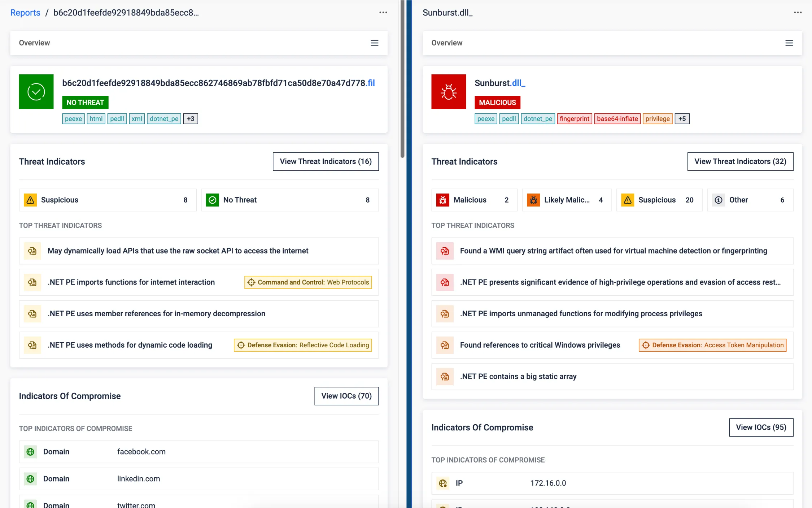Click three-dots menu beside left report breadcrumb
Screen dimensions: 812x508
(x=383, y=13)
